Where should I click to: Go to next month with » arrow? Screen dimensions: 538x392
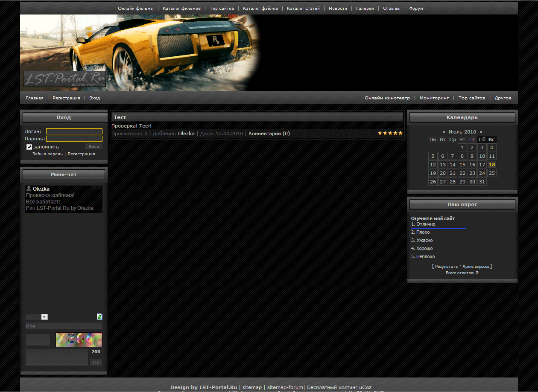[481, 132]
